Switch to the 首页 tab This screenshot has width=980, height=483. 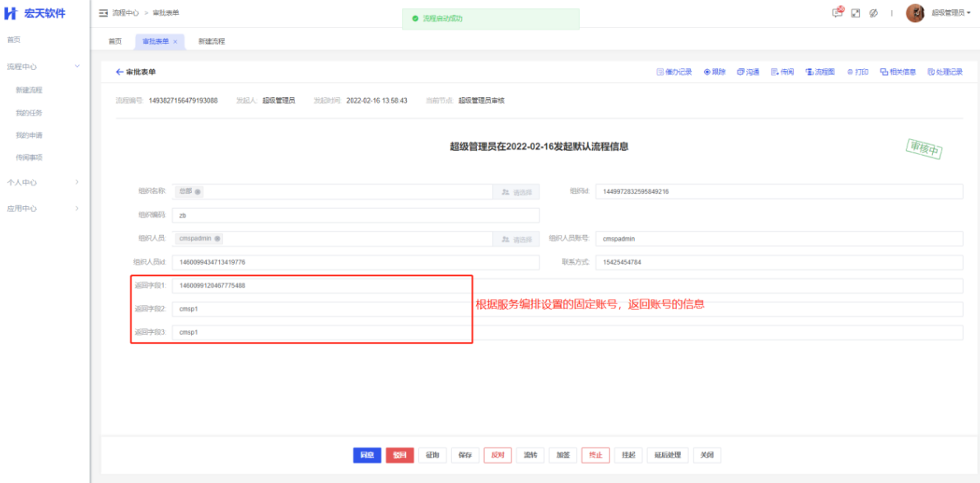pyautogui.click(x=115, y=41)
